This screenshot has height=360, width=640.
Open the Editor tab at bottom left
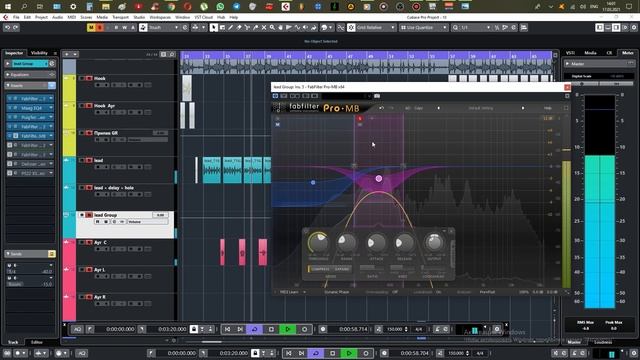tap(37, 342)
